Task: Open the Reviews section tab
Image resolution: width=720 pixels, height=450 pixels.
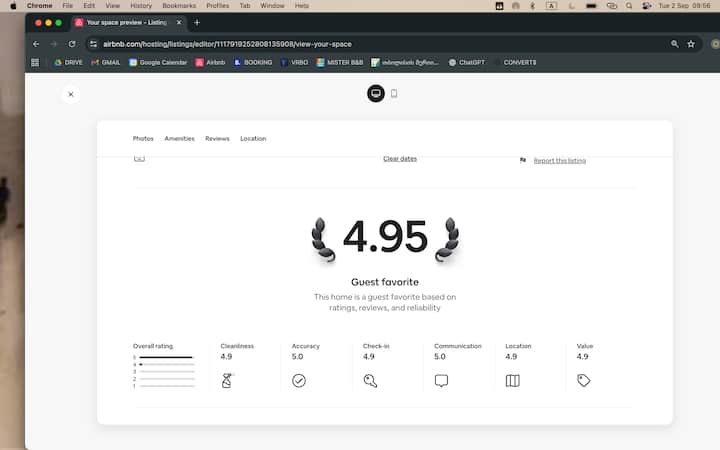Action: (217, 138)
